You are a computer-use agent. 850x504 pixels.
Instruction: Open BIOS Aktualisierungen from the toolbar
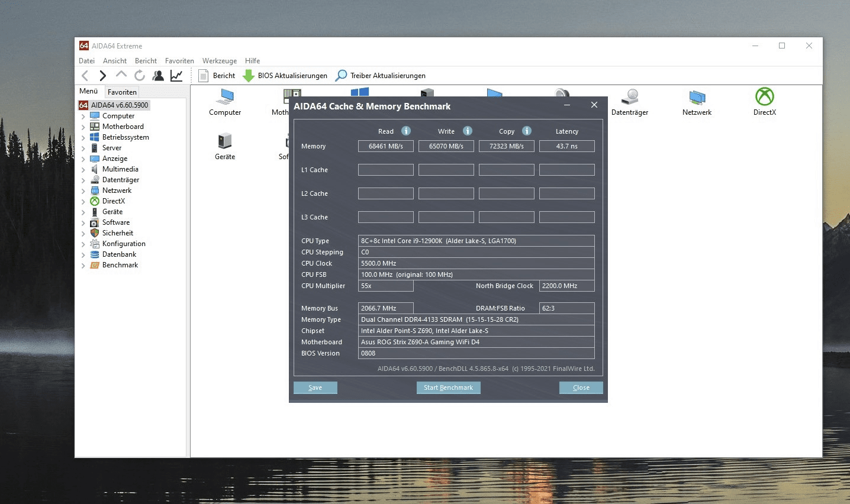(x=285, y=76)
